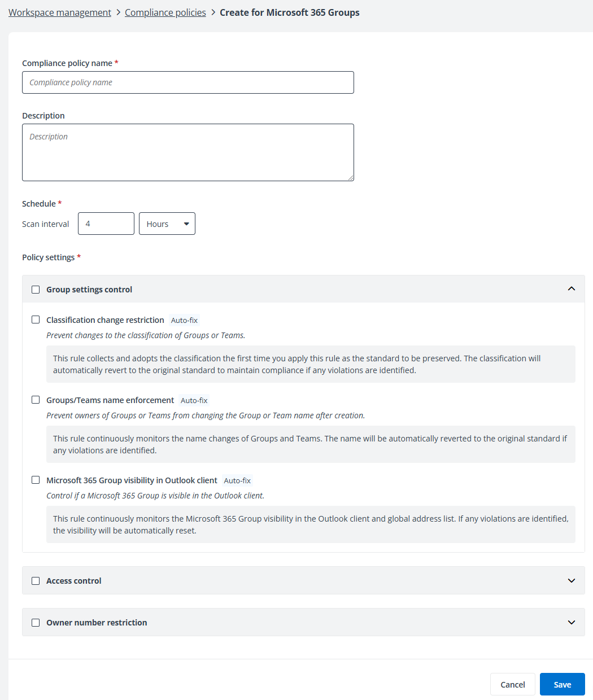Open the "Compliance policies" breadcrumb link
Screen dimensions: 593x700
click(165, 12)
